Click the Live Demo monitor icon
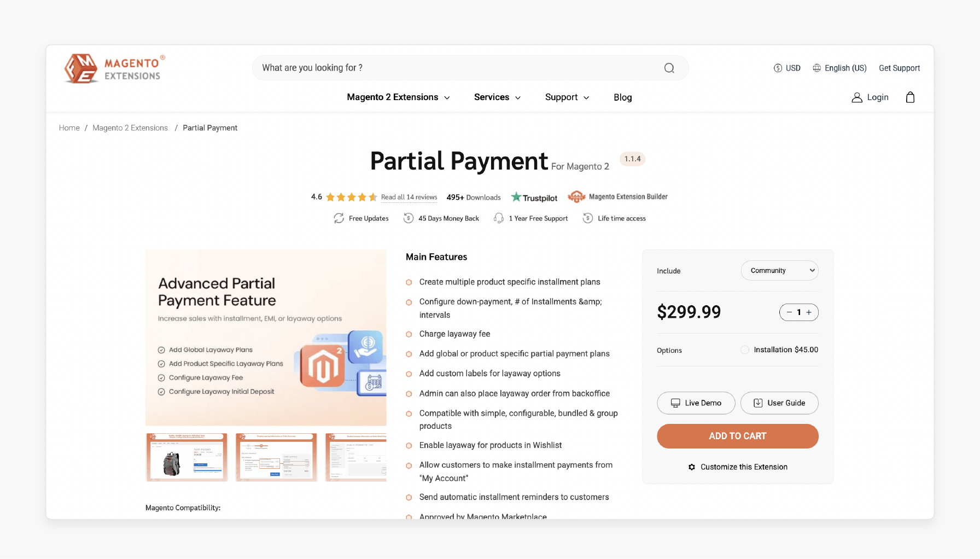Viewport: 980px width, 559px height. pyautogui.click(x=675, y=403)
